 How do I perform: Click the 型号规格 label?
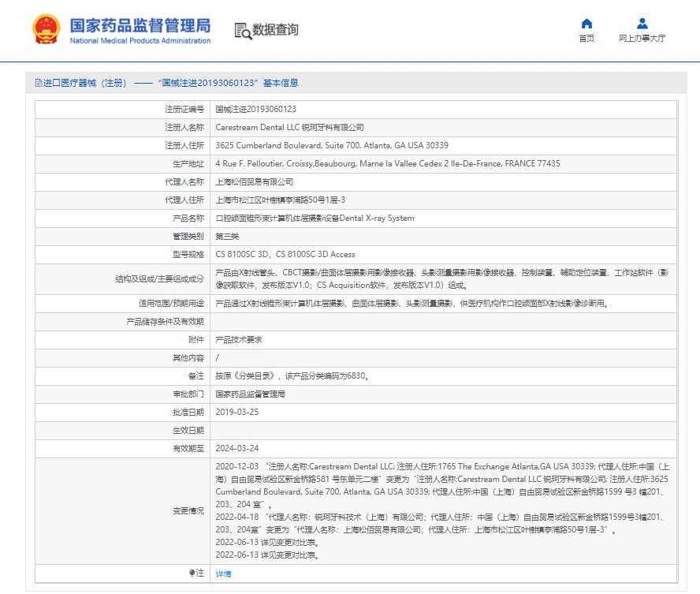click(188, 255)
